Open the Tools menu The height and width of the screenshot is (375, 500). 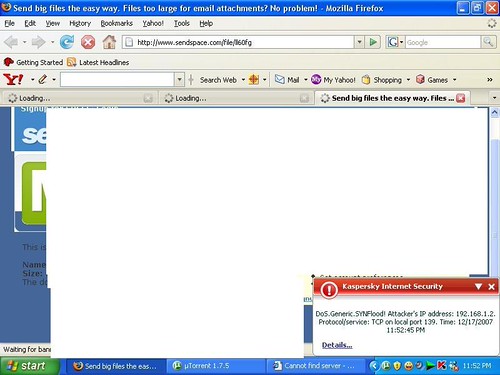(182, 23)
